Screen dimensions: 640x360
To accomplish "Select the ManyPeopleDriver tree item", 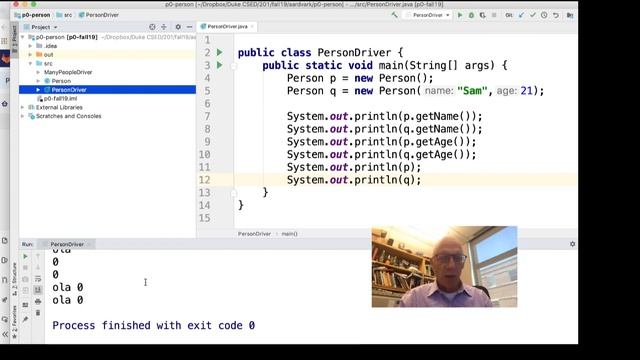I will pyautogui.click(x=68, y=72).
